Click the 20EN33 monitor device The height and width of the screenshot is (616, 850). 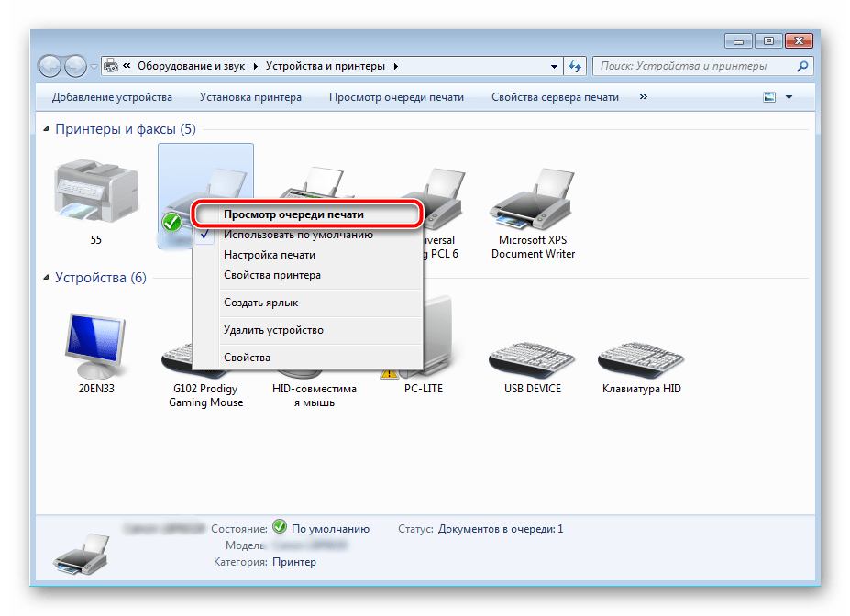pos(95,348)
